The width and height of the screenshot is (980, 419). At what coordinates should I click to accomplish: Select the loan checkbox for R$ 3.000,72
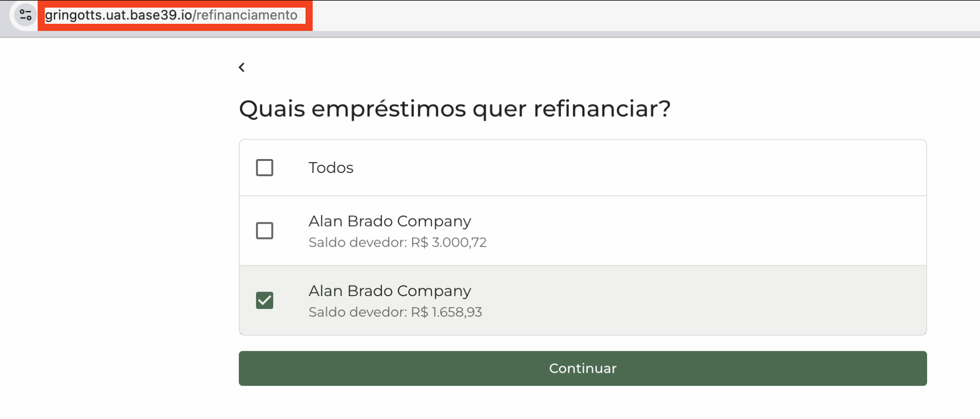pyautogui.click(x=265, y=231)
